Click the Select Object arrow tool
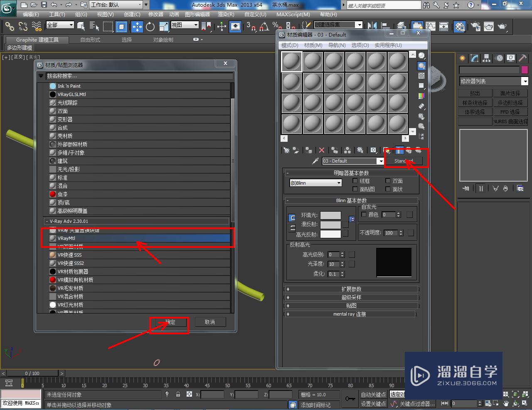This screenshot has width=532, height=410. 81,27
